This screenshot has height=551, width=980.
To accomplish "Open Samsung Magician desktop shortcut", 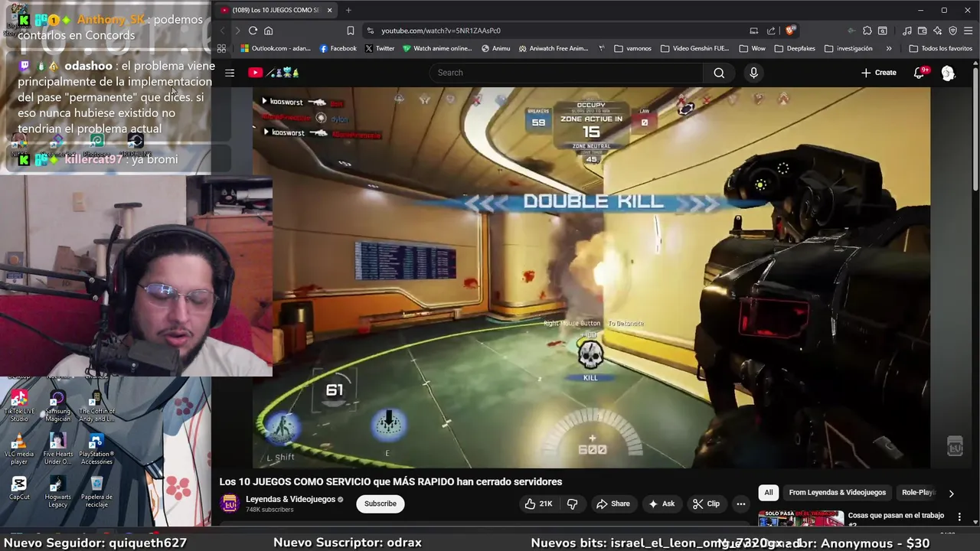I will 57,406.
